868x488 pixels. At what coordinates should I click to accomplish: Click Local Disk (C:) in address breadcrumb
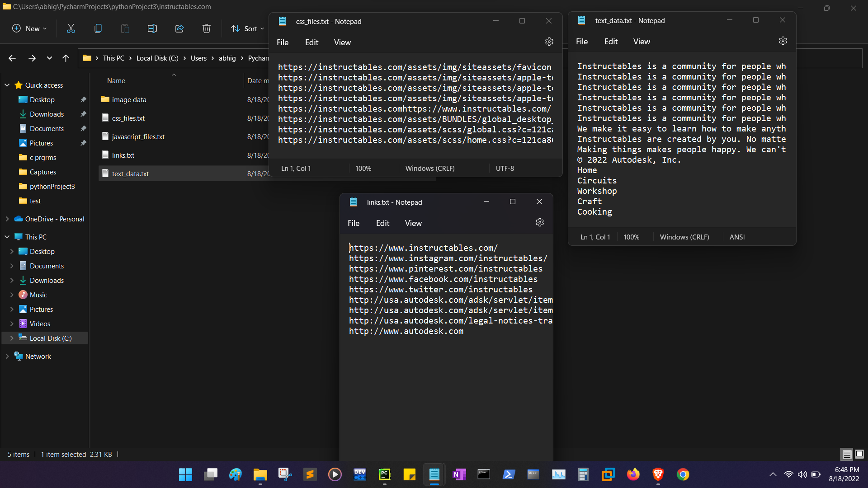(157, 58)
